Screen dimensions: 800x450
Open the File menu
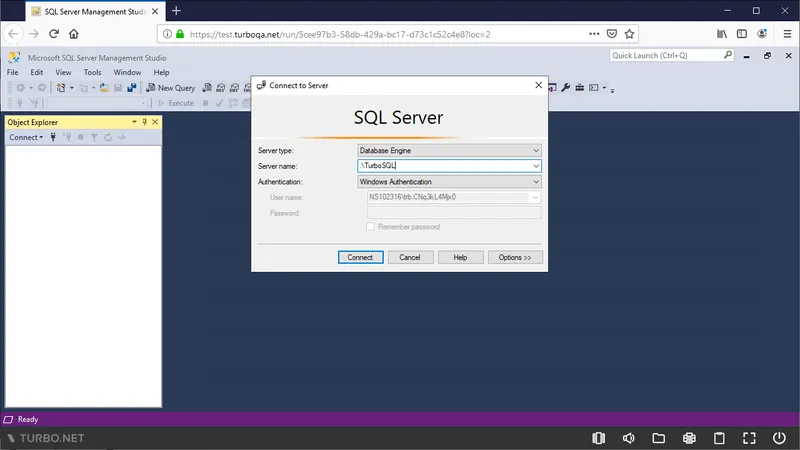coord(13,72)
